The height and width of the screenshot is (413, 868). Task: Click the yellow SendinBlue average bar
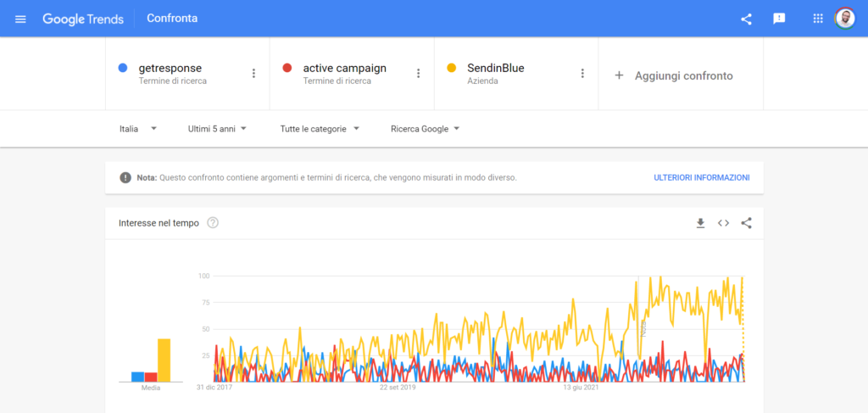[164, 360]
